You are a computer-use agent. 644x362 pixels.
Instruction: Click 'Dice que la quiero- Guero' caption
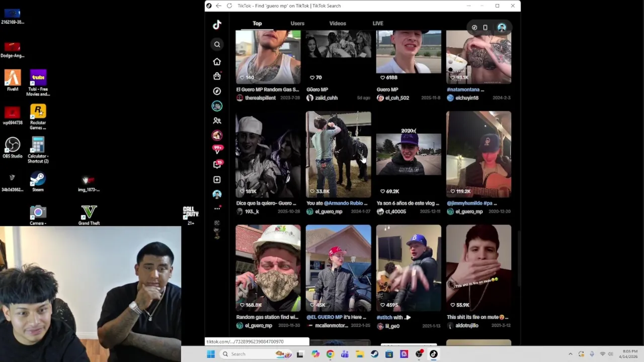[266, 203]
